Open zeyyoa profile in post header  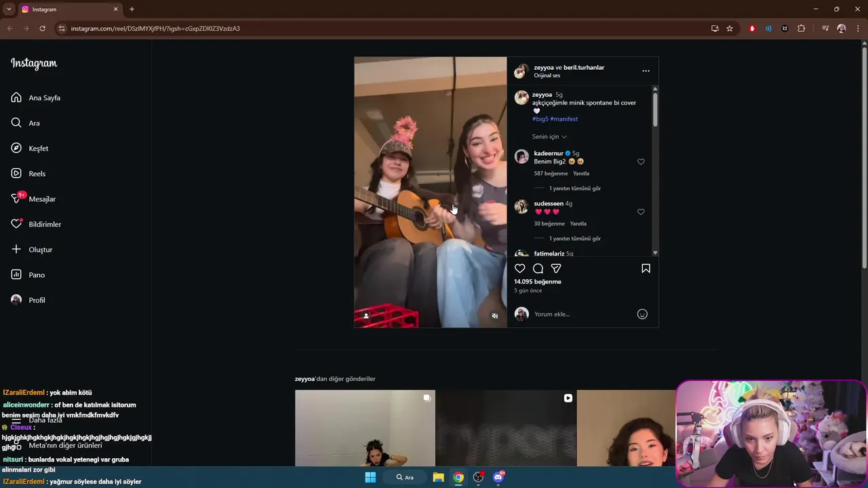[x=544, y=68]
